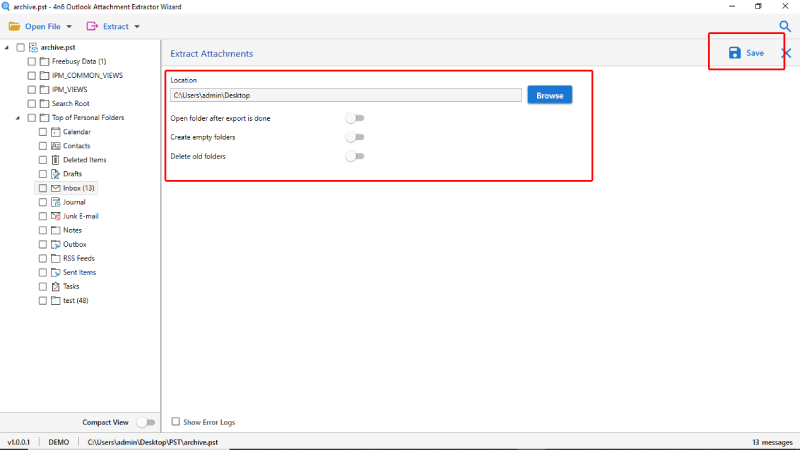Click the Calendar folder icon

56,132
